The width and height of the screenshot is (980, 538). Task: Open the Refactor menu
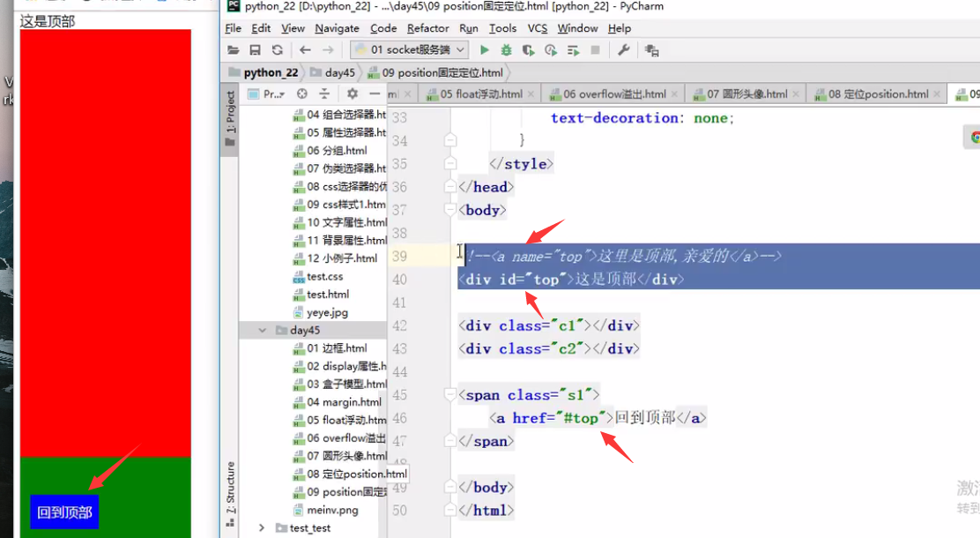tap(427, 28)
